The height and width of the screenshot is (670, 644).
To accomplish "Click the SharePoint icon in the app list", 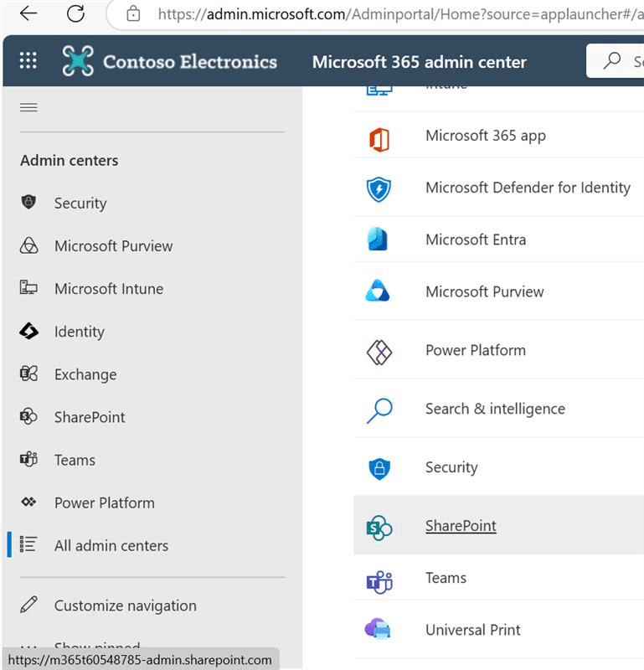I will (x=379, y=527).
